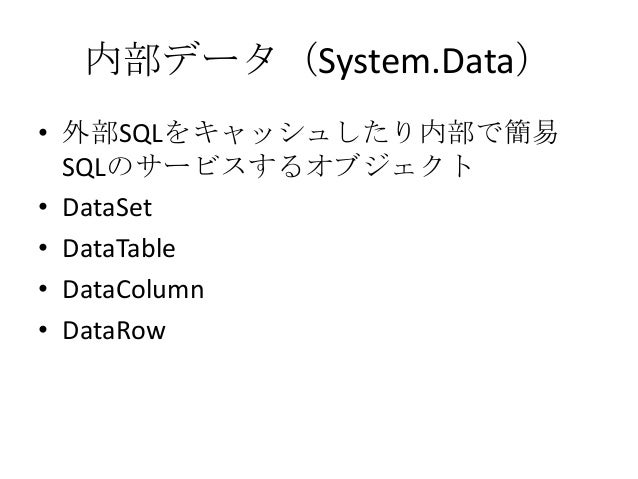Click the characters 内部 in title
The width and height of the screenshot is (638, 479).
pyautogui.click(x=124, y=60)
